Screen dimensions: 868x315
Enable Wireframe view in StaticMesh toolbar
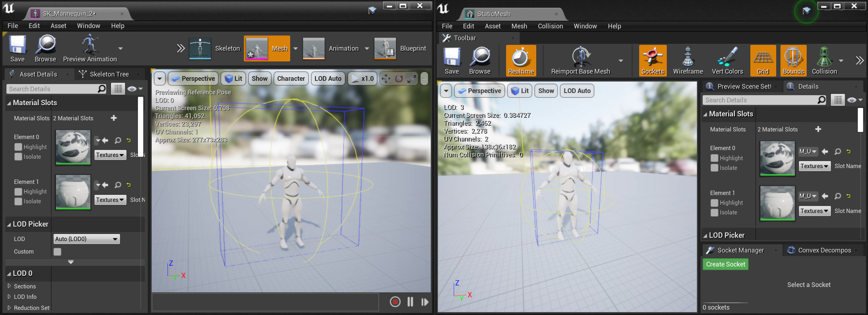pyautogui.click(x=688, y=60)
